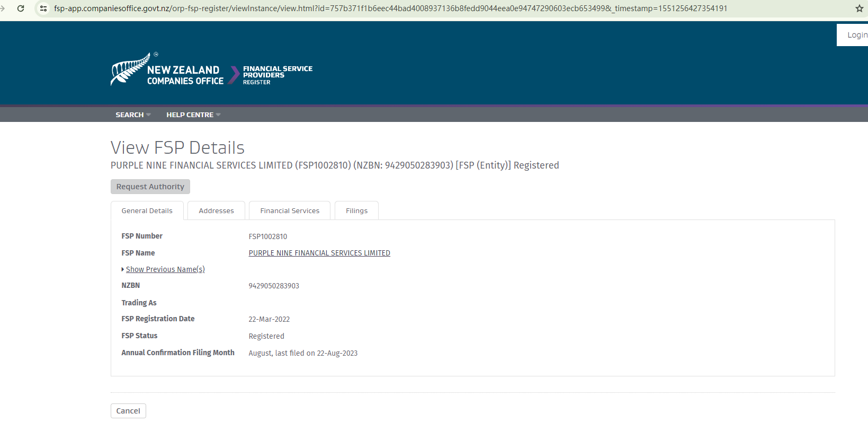868x422 pixels.
Task: Click the FSP Number label
Action: pos(142,236)
